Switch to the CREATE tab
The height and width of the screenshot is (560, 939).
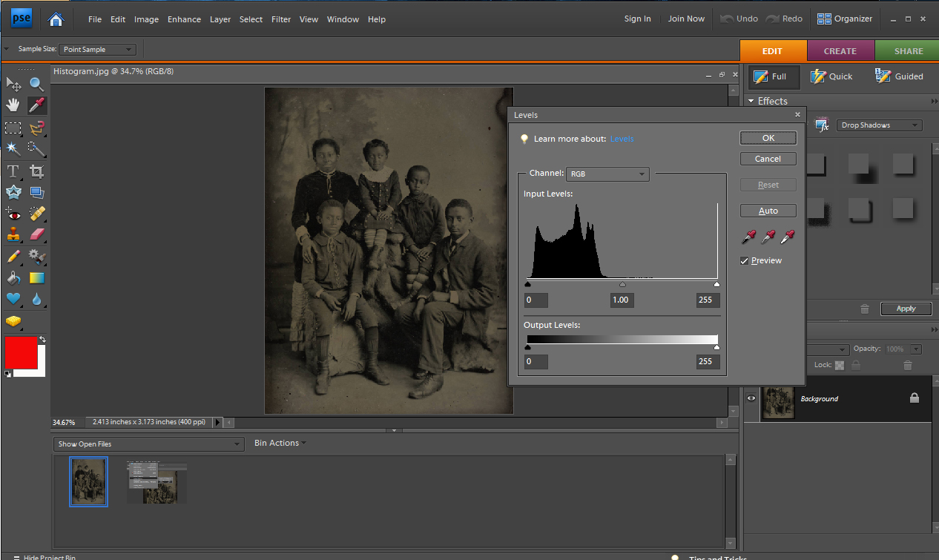tap(840, 51)
